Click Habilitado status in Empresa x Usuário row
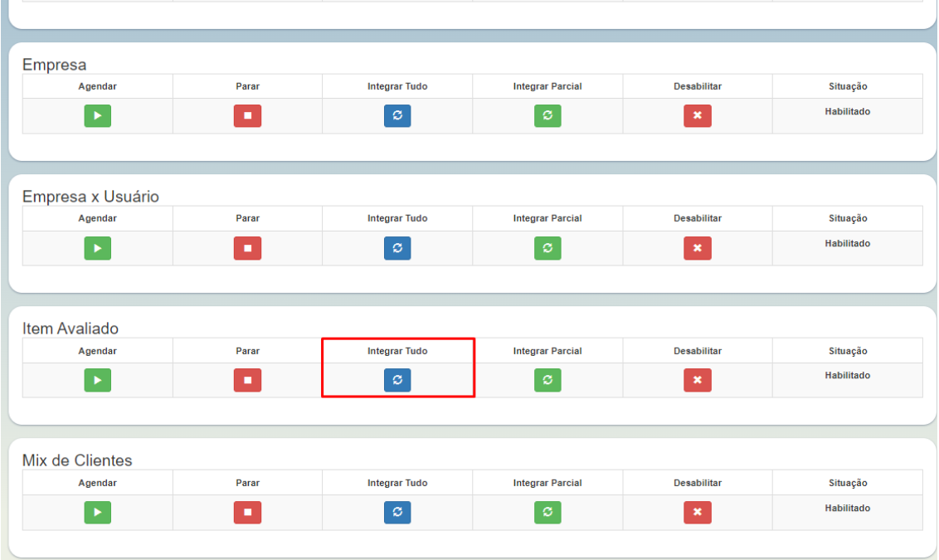The height and width of the screenshot is (560, 939). (x=848, y=243)
